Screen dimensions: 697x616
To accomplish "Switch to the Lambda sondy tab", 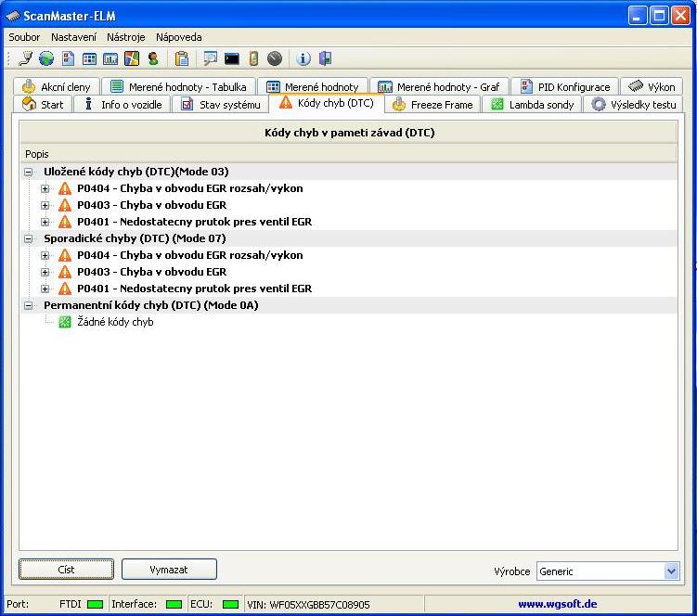I will tap(533, 105).
